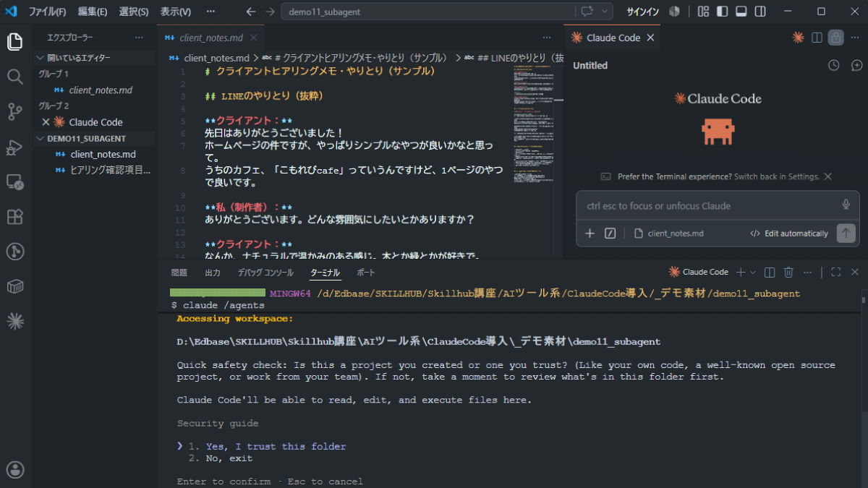Image resolution: width=868 pixels, height=488 pixels.
Task: Open the Extensions view
Action: 15,216
